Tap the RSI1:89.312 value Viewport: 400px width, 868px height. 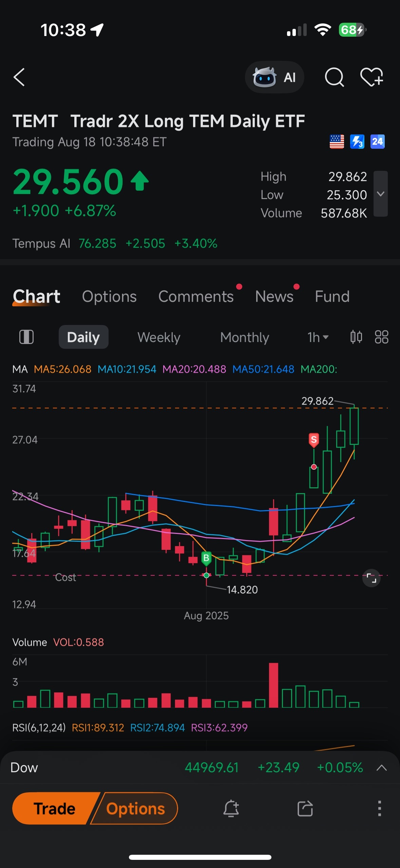pos(98,728)
